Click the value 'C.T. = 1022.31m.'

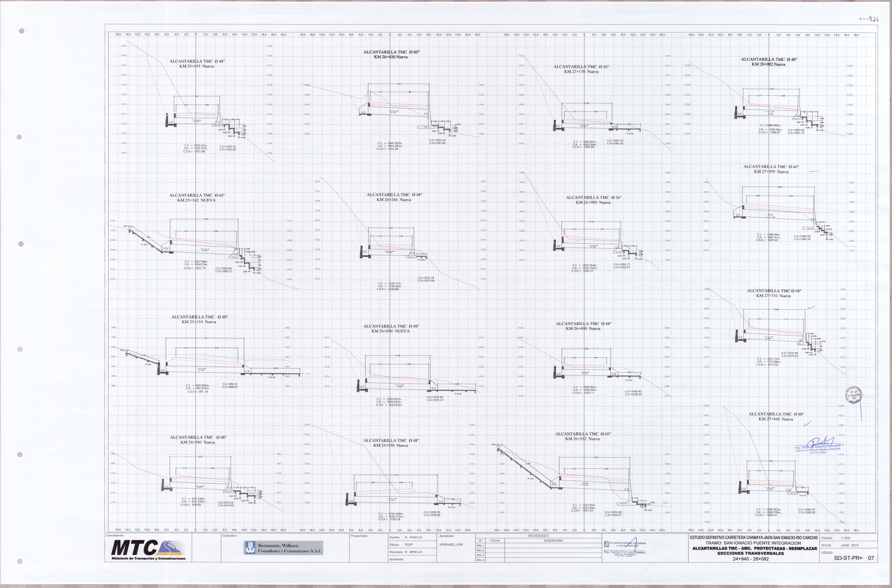(196, 146)
